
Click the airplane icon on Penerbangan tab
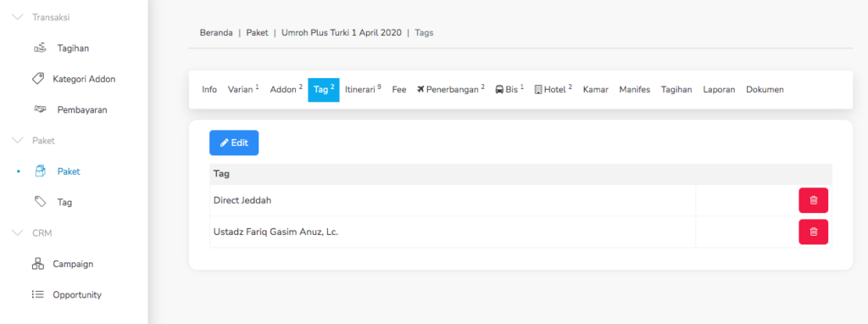click(420, 89)
